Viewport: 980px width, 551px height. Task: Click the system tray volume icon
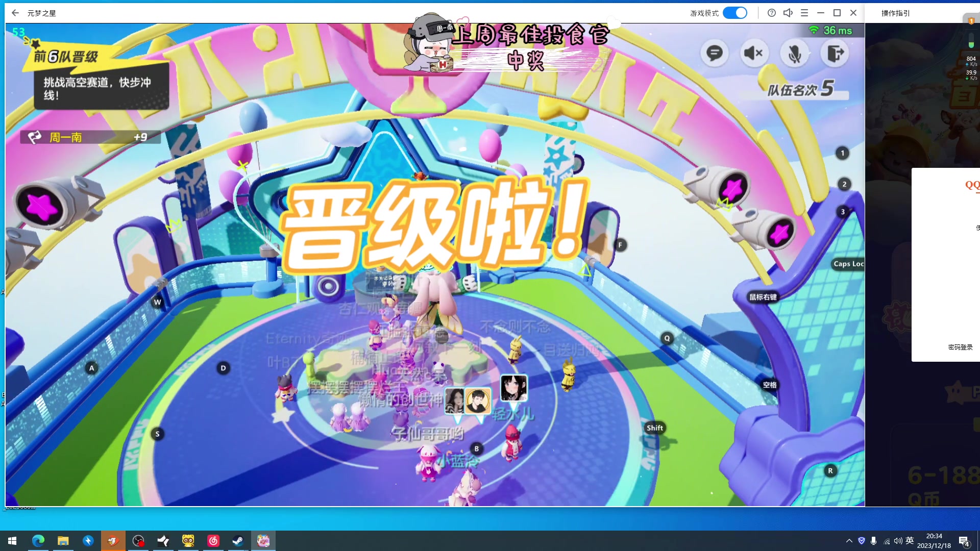coord(898,541)
